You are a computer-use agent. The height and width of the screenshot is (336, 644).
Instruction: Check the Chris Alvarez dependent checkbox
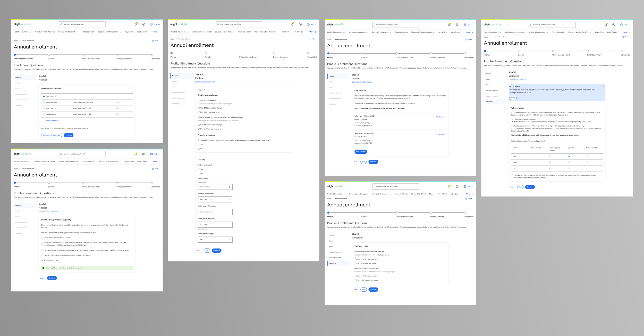[44, 108]
